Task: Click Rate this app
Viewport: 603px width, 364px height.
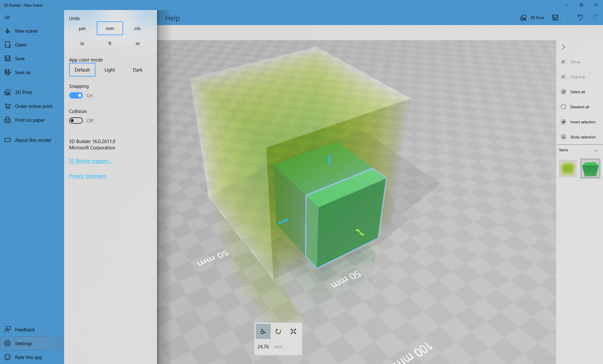Action: (x=32, y=357)
